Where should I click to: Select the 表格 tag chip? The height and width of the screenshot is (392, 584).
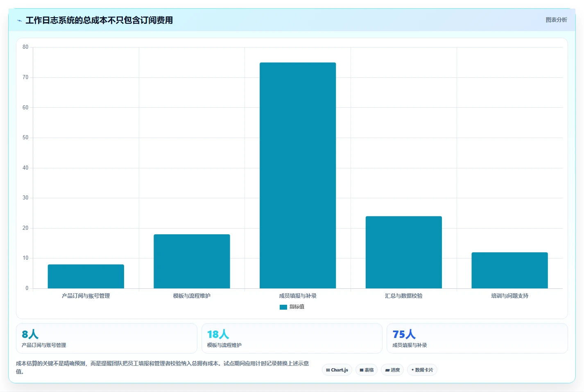pos(367,370)
